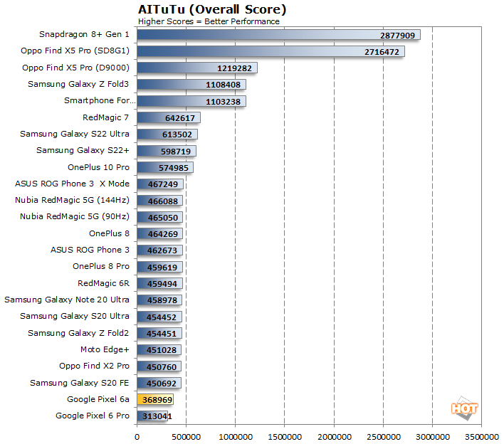The height and width of the screenshot is (444, 504).
Task: Click the 2500000 axis tick label
Action: pyautogui.click(x=384, y=437)
